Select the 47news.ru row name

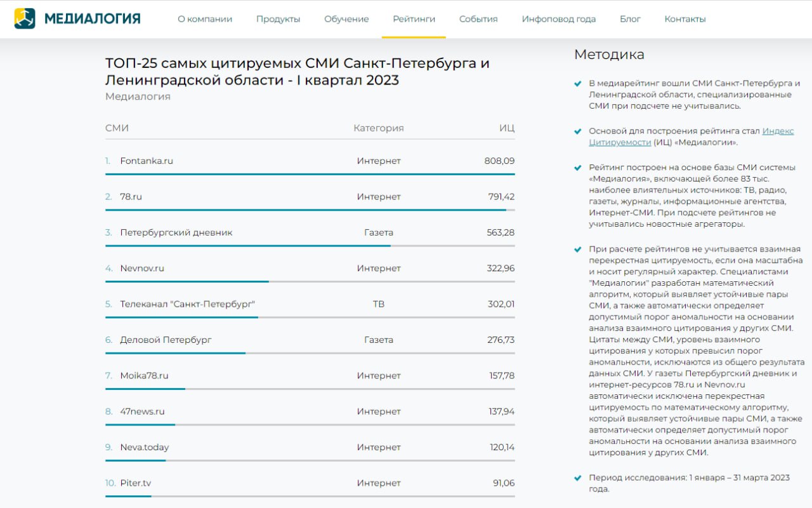[143, 411]
